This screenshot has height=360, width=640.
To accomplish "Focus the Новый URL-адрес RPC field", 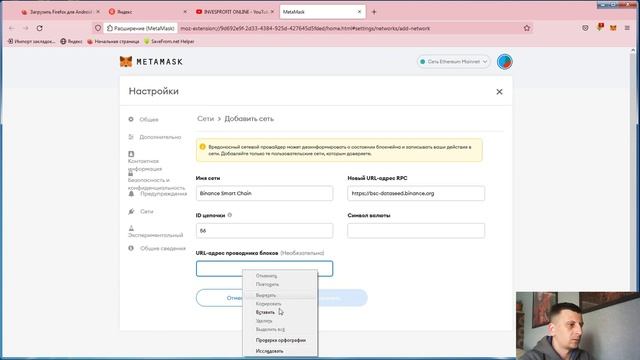I will 416,193.
